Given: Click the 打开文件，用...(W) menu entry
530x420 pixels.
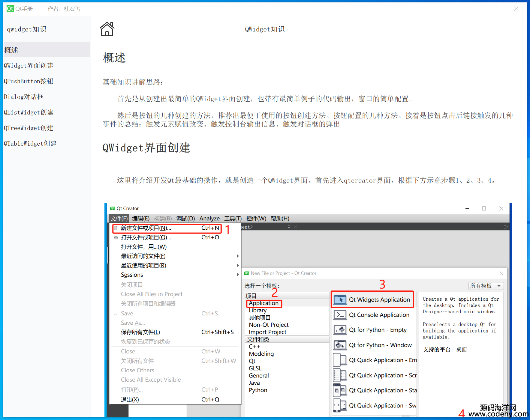Looking at the screenshot, I should 175,247.
